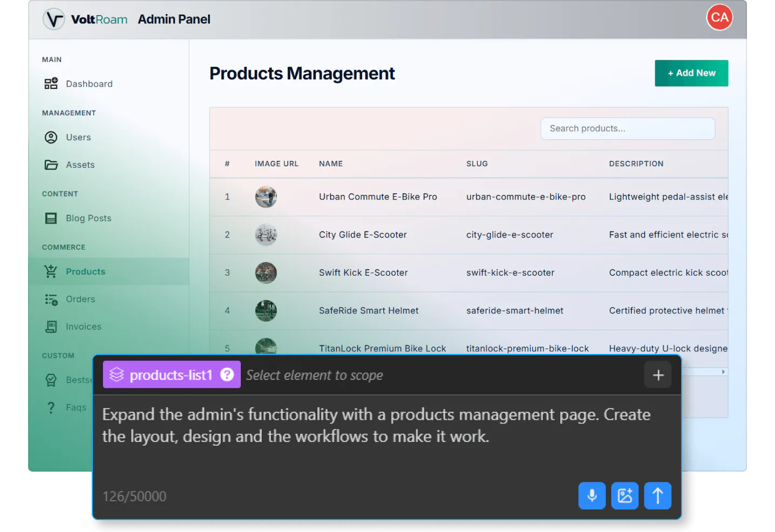This screenshot has height=532, width=775.
Task: Click the Bestsellers badge icon
Action: coord(51,380)
